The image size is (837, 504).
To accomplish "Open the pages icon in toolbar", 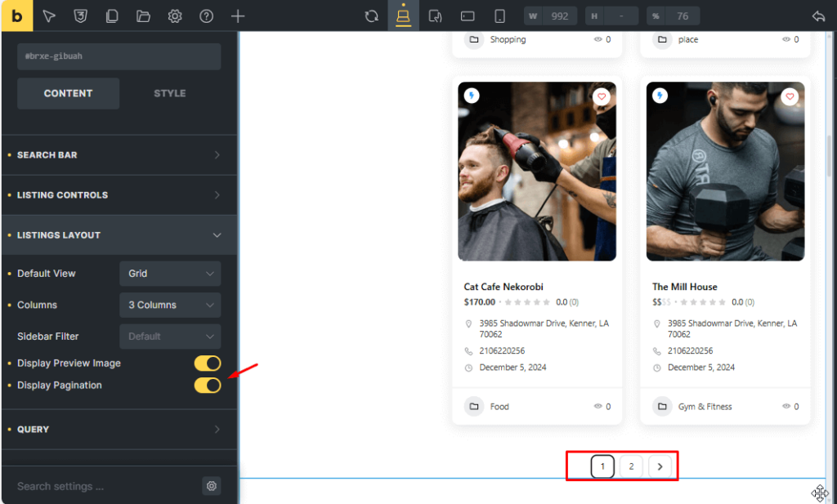I will (x=111, y=16).
